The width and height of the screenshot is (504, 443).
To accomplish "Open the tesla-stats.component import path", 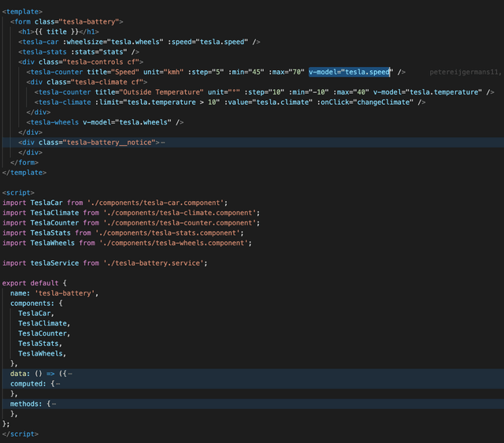I will click(168, 233).
